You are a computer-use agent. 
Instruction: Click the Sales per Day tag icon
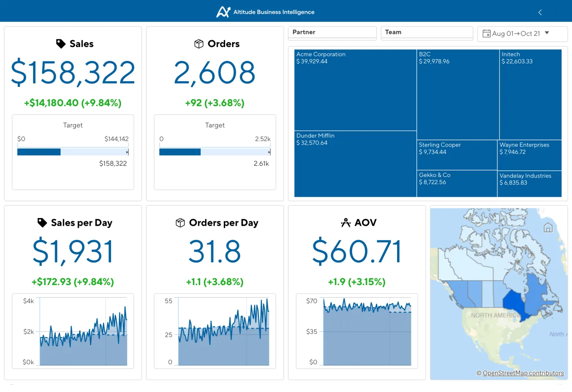(x=42, y=223)
